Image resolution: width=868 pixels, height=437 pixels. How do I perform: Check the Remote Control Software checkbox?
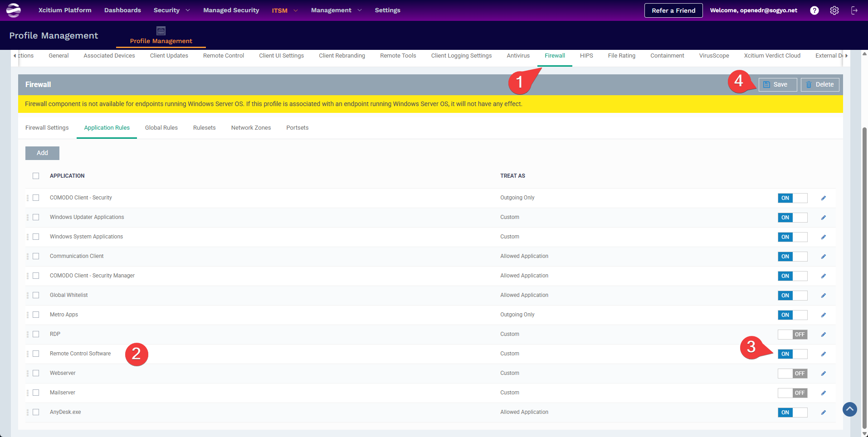coord(36,354)
